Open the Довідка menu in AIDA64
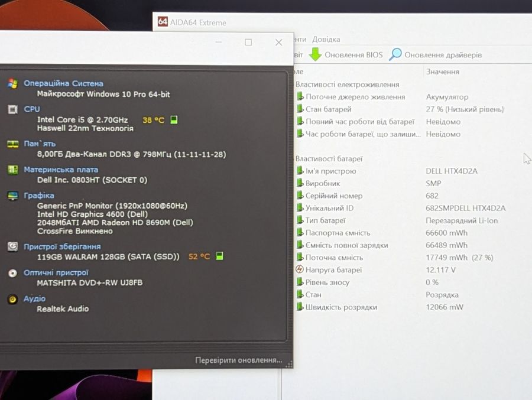 (x=326, y=40)
